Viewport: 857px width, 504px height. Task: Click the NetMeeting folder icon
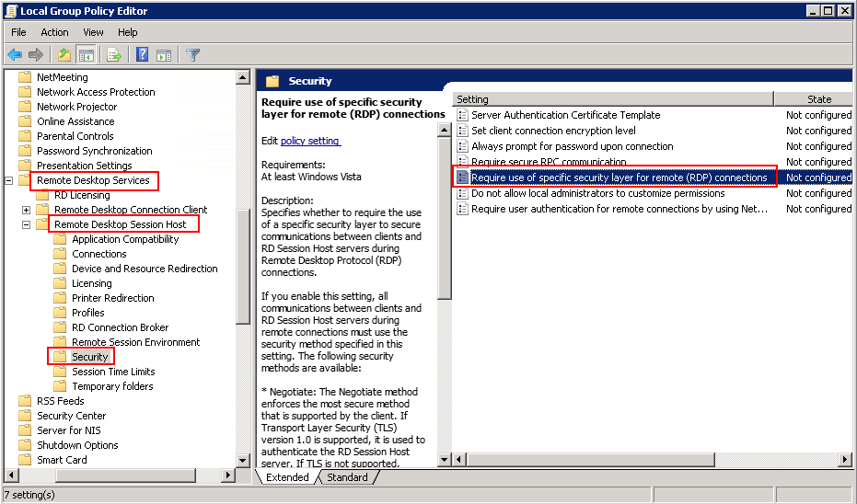(x=25, y=77)
